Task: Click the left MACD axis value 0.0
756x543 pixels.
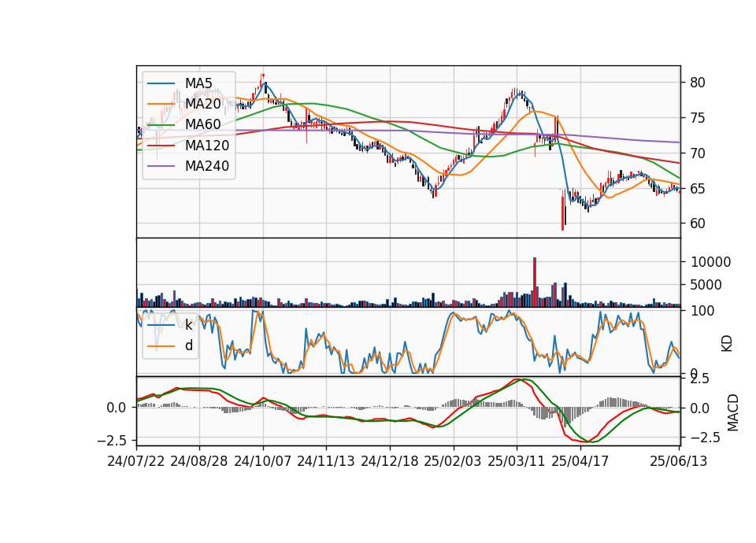Action: click(x=117, y=408)
